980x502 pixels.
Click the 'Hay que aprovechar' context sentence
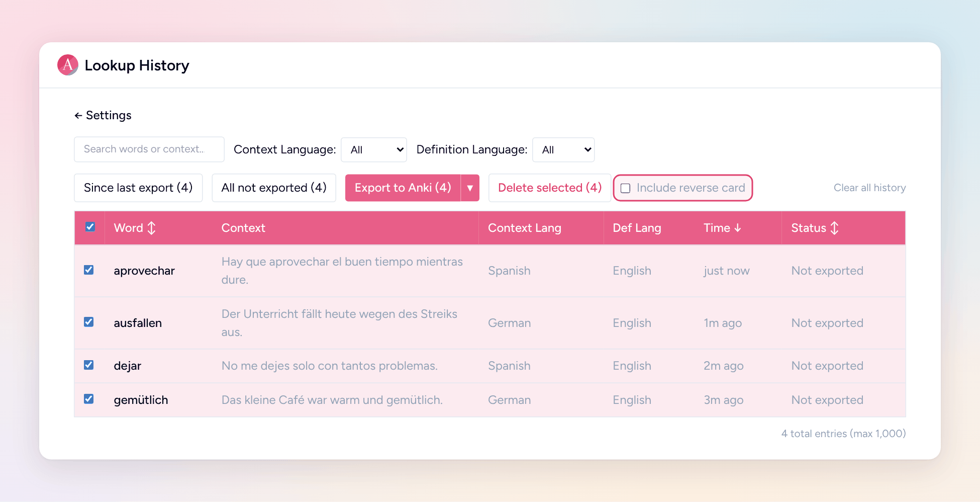[342, 271]
